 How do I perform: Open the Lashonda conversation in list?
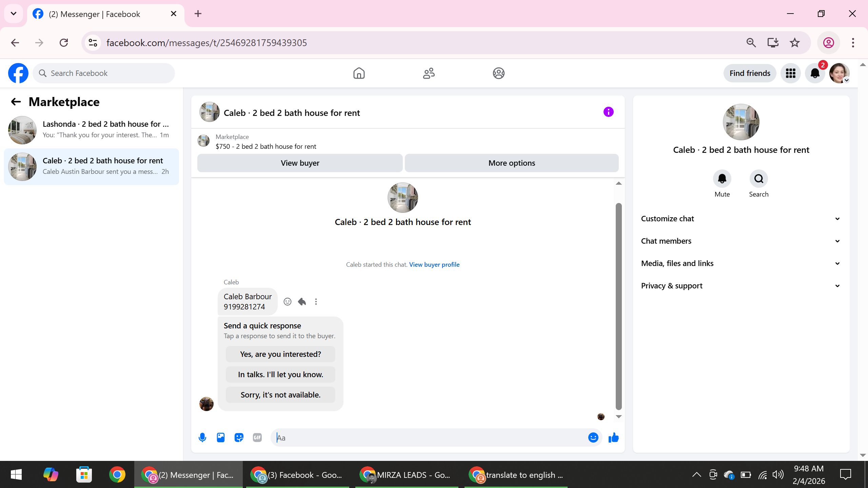coord(92,130)
